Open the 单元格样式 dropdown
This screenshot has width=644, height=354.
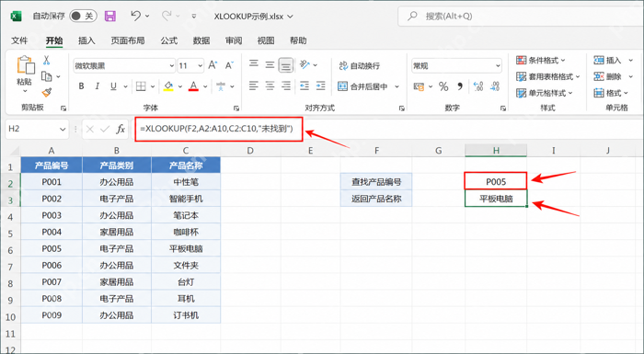pos(545,93)
